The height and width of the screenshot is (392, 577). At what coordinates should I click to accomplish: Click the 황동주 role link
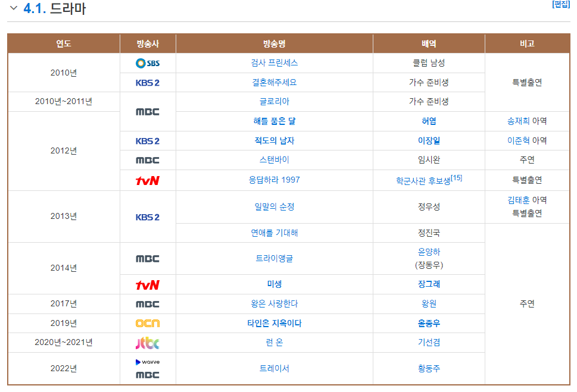(429, 368)
